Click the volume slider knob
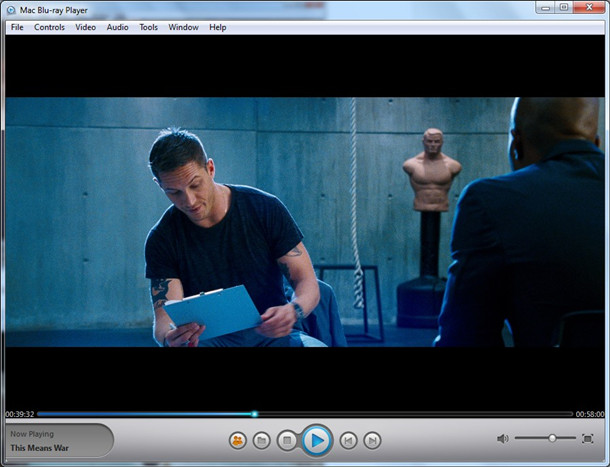The image size is (610, 467). (x=552, y=438)
